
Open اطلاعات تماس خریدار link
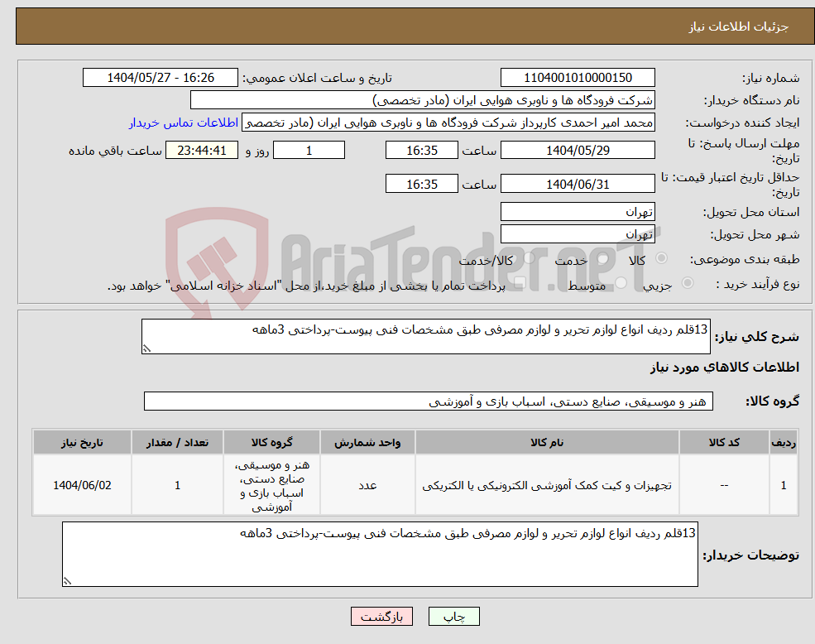point(184,123)
